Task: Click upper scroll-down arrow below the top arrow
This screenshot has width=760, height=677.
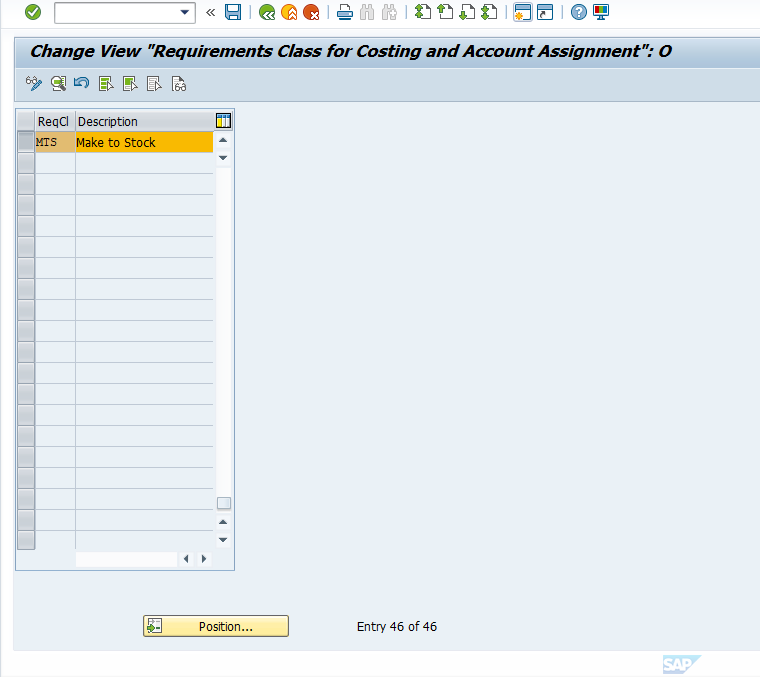Action: click(223, 158)
